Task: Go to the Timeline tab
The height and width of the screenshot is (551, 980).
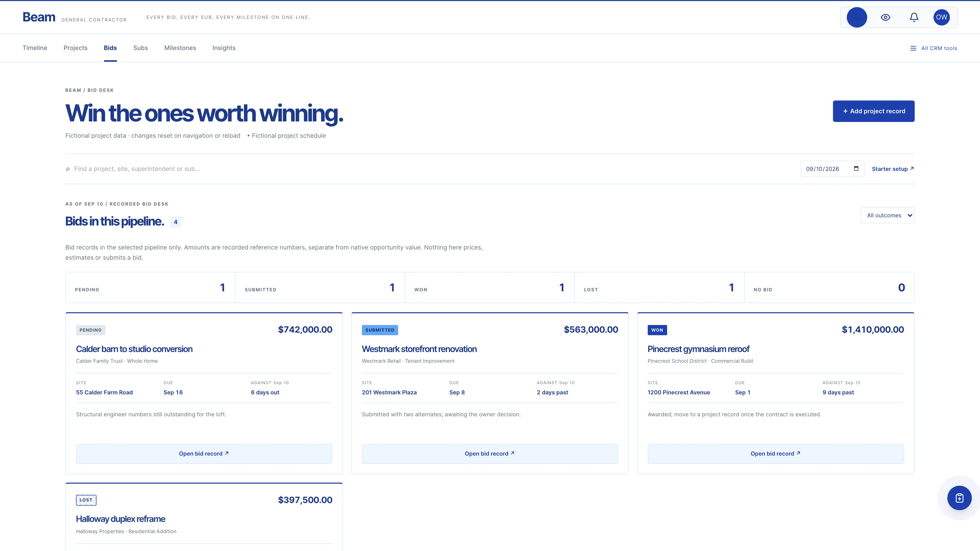Action: (x=35, y=48)
